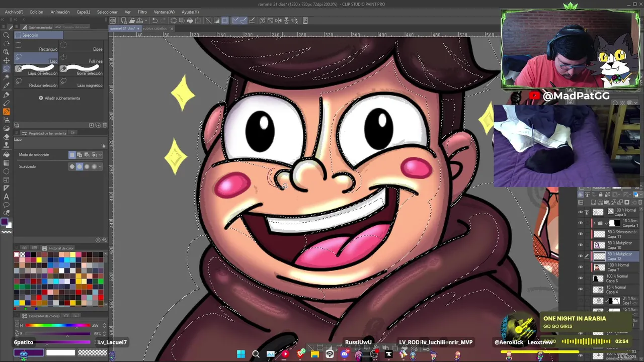Open the Suavizado anti-aliasing dropdown arrow
Image resolution: width=644 pixels, height=362 pixels.
pos(100,166)
